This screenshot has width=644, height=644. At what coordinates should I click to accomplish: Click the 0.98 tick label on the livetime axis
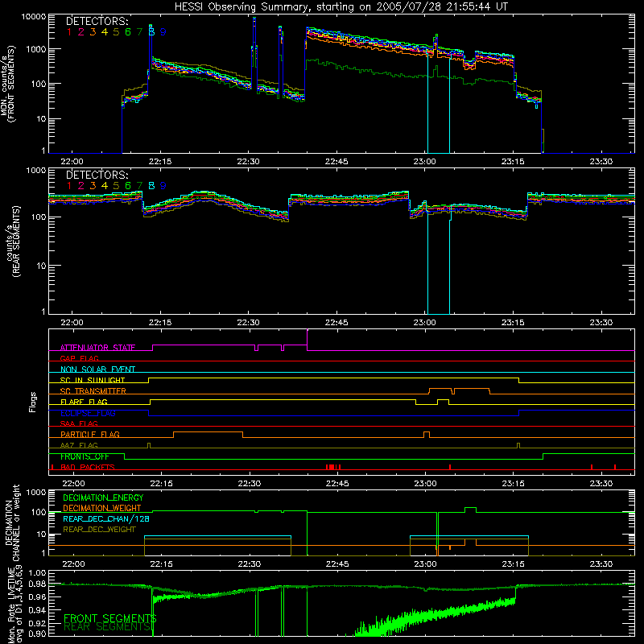(37, 584)
